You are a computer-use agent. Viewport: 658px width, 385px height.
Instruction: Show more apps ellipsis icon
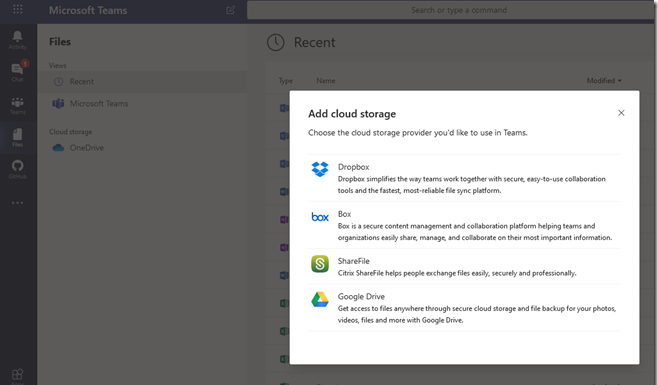(18, 203)
